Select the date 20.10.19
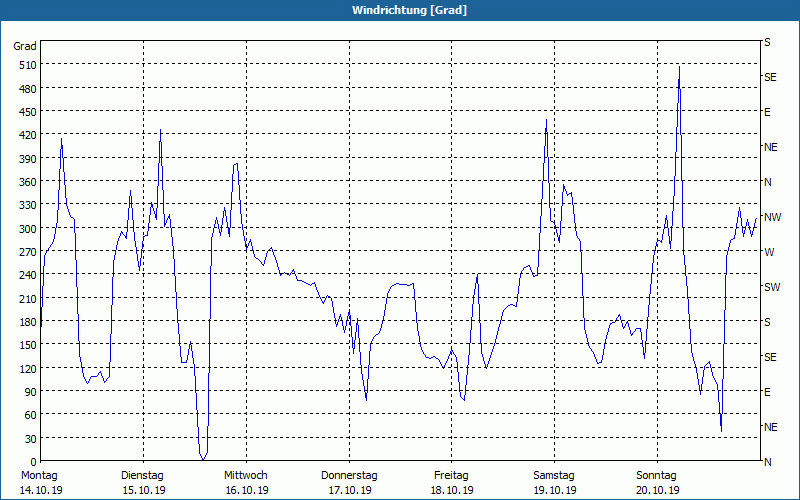 click(658, 490)
